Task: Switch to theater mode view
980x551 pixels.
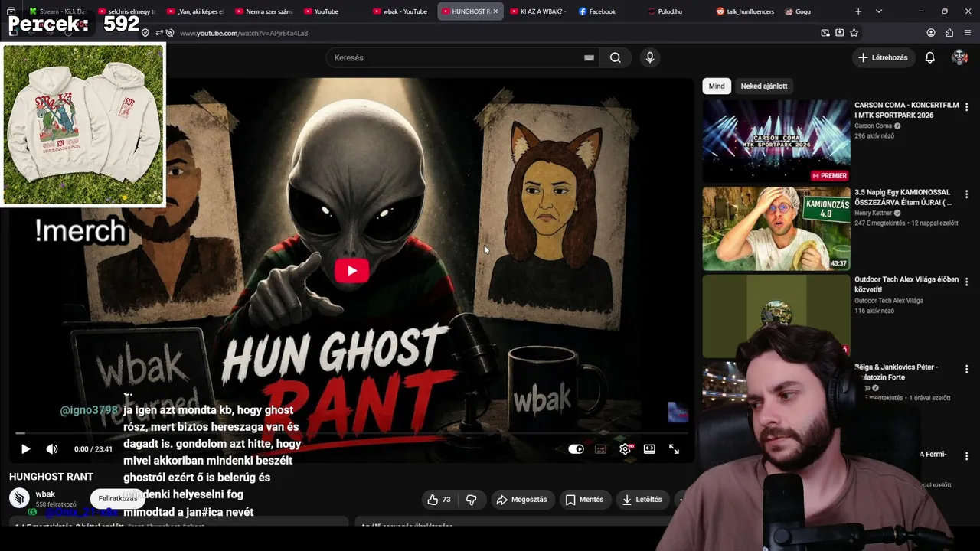Action: click(649, 449)
